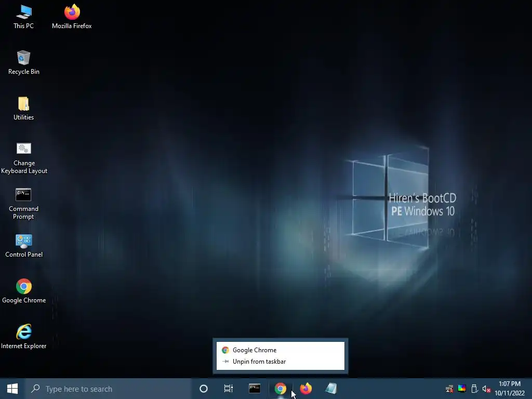Select Unpin from taskbar
The height and width of the screenshot is (399, 532).
pyautogui.click(x=280, y=362)
